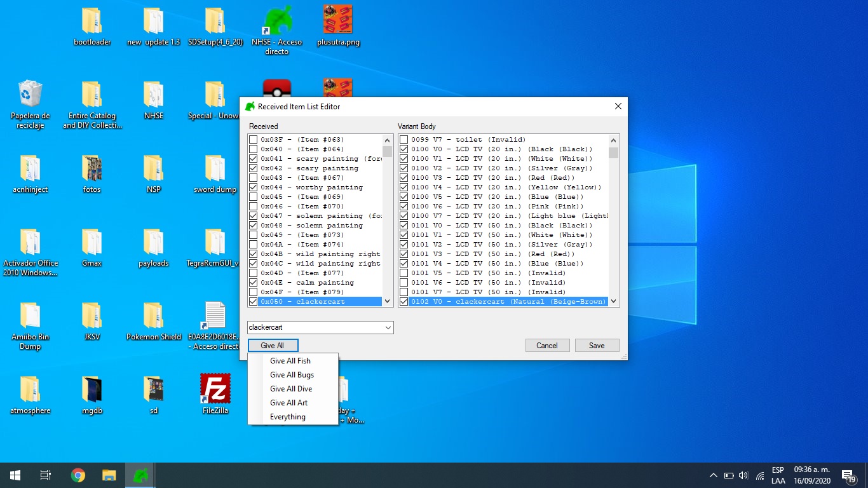
Task: Open the date and time flyout
Action: point(811,475)
